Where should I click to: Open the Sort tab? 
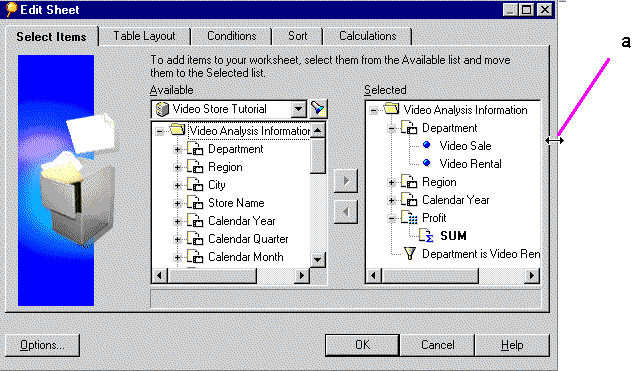point(298,36)
